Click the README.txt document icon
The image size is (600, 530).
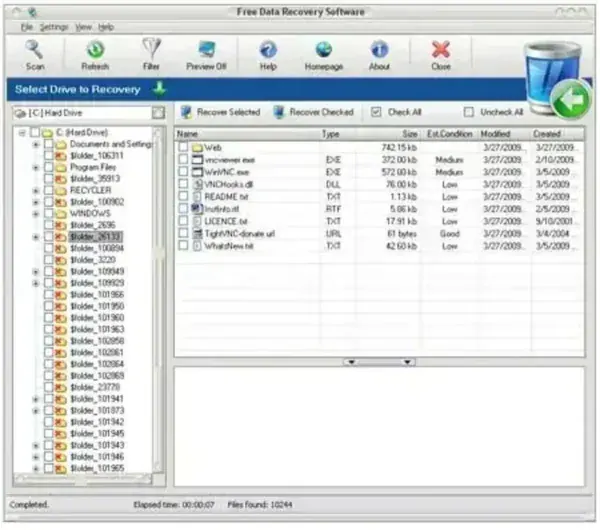197,196
